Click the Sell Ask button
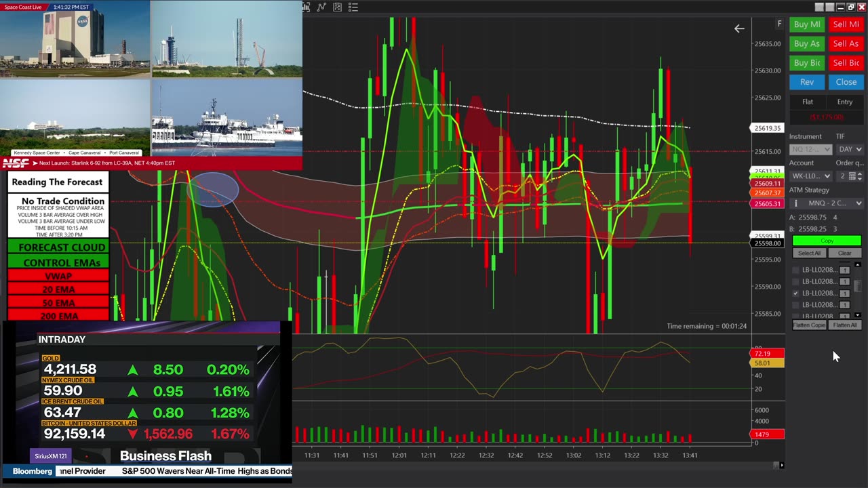 846,43
